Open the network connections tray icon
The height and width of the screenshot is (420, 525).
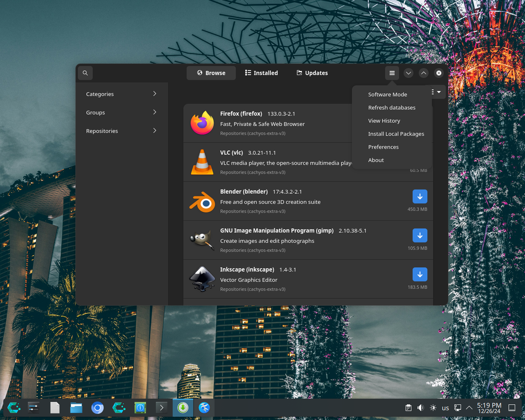[458, 408]
